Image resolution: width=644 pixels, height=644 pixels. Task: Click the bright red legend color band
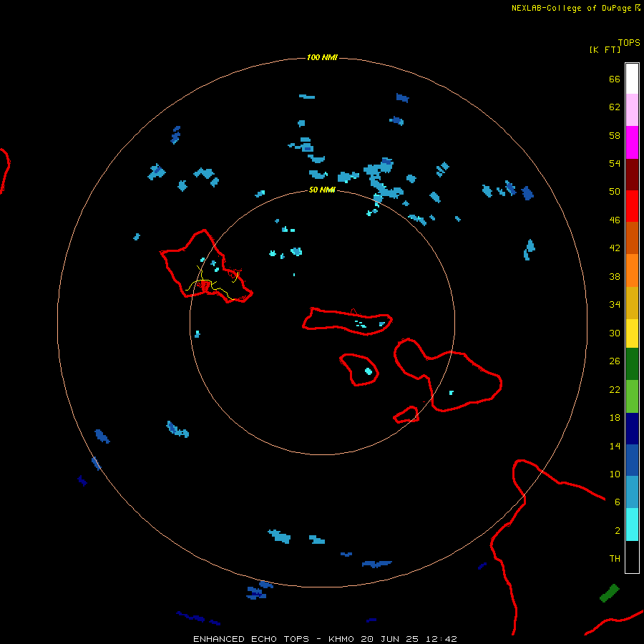(632, 206)
